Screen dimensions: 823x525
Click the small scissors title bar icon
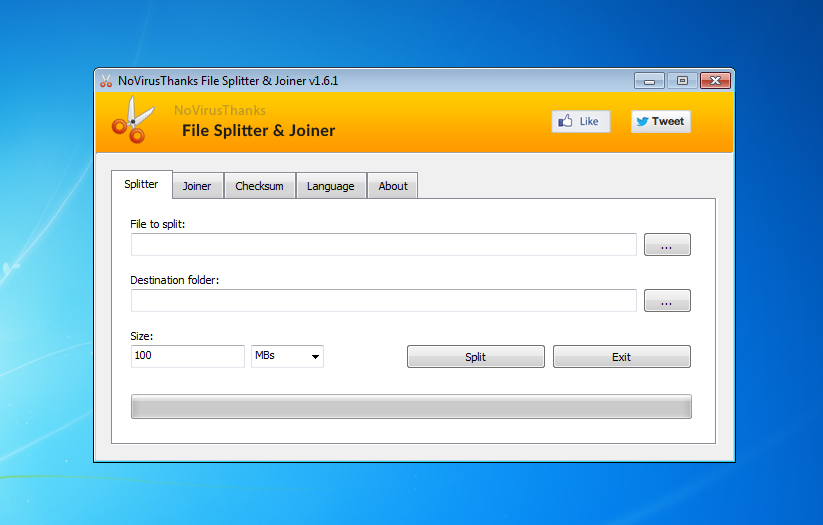[x=106, y=81]
